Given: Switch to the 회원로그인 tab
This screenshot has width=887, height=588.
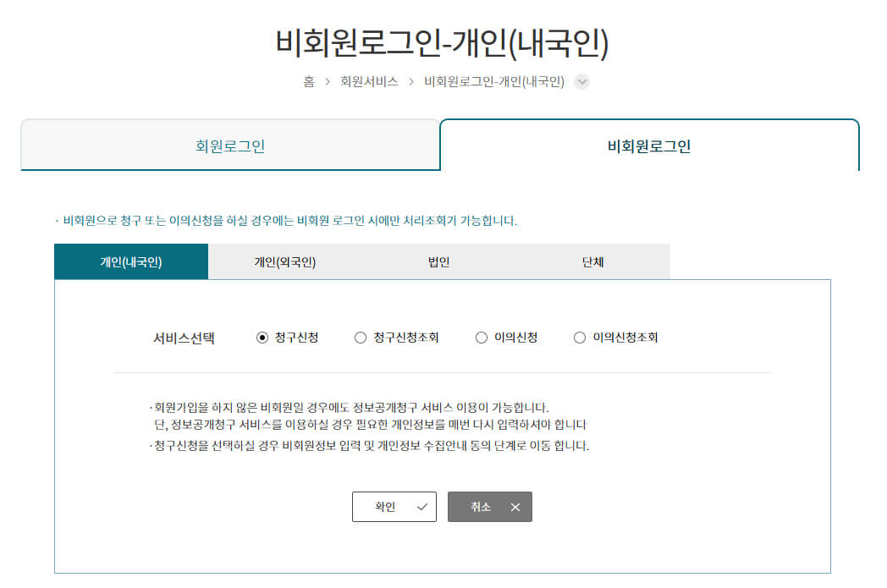Looking at the screenshot, I should click(230, 146).
